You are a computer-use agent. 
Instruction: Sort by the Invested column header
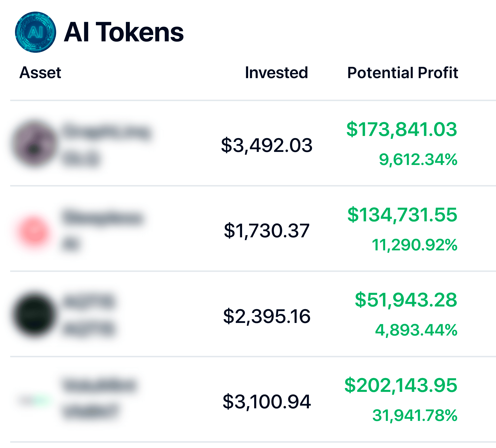(276, 73)
